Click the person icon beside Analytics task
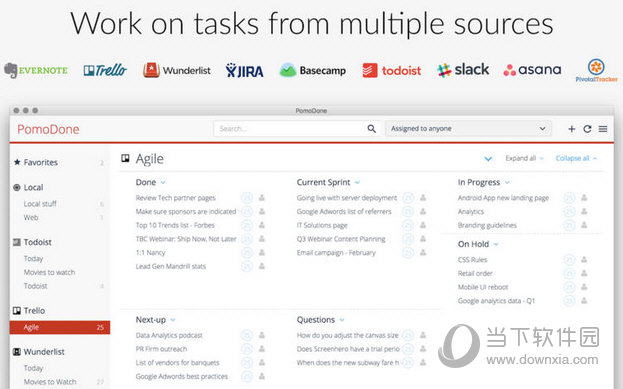Viewport: 623px width, 389px height. click(x=584, y=211)
